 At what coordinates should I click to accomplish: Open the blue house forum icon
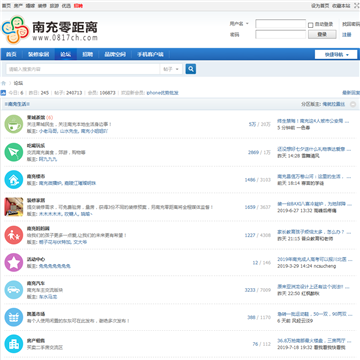(14, 180)
